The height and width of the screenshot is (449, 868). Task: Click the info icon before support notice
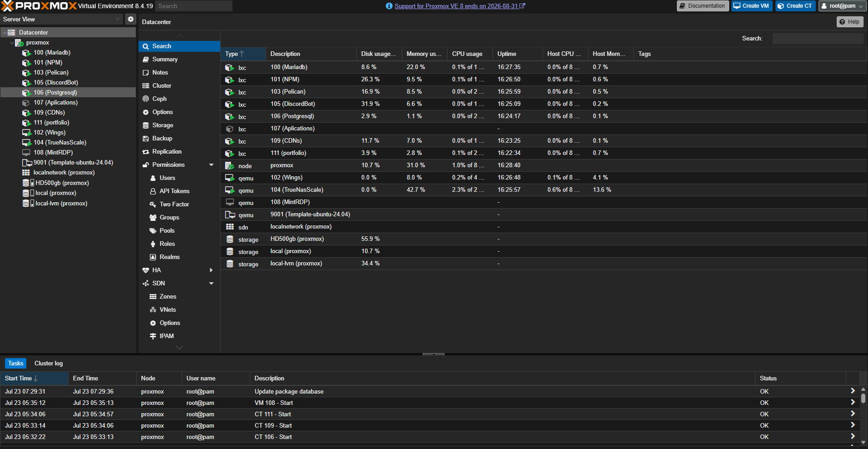pos(389,6)
